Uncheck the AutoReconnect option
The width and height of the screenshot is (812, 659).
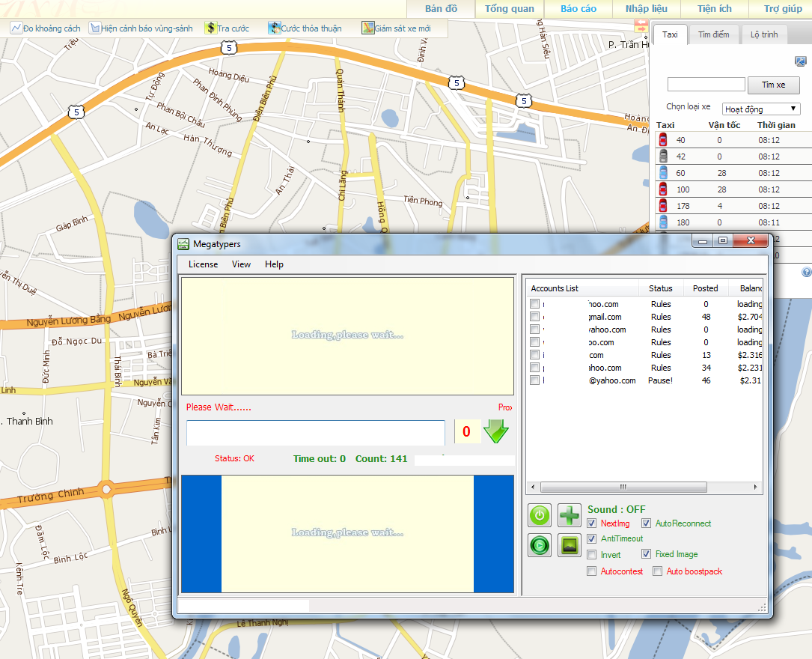point(647,523)
